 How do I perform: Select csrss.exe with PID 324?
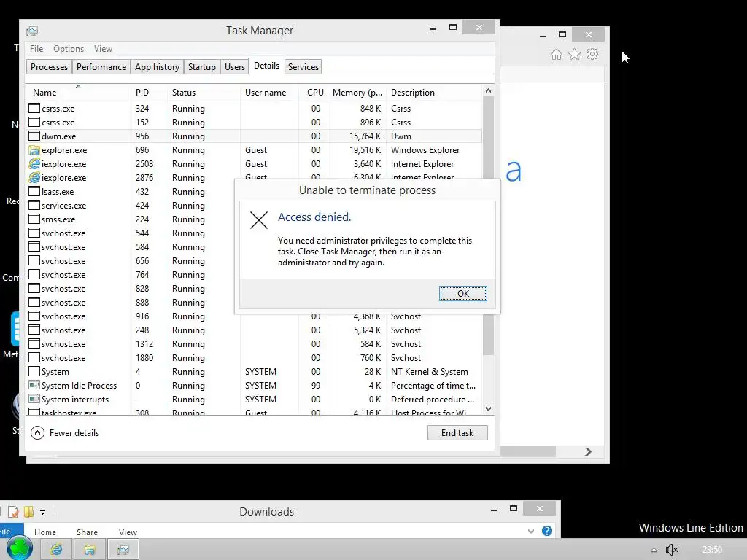[x=254, y=108]
